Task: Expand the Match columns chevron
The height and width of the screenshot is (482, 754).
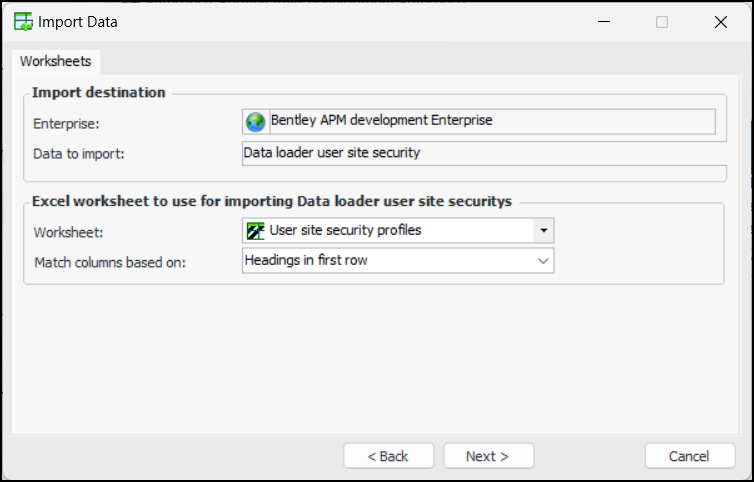Action: [543, 260]
